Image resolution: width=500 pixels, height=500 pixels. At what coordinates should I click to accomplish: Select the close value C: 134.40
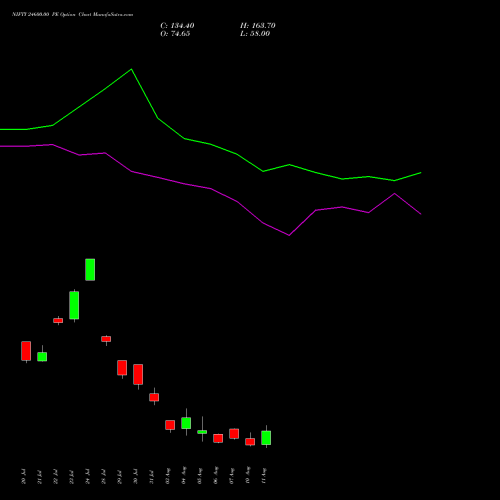coord(177,26)
